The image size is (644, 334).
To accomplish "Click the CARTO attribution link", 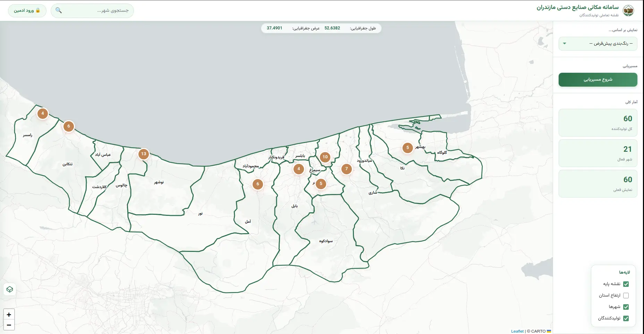I will pos(538,331).
